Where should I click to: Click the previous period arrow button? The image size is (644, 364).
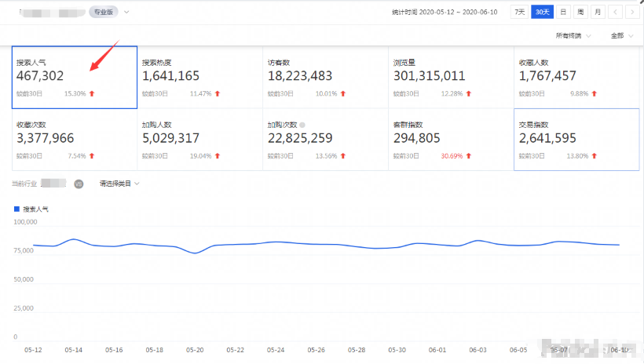point(615,12)
